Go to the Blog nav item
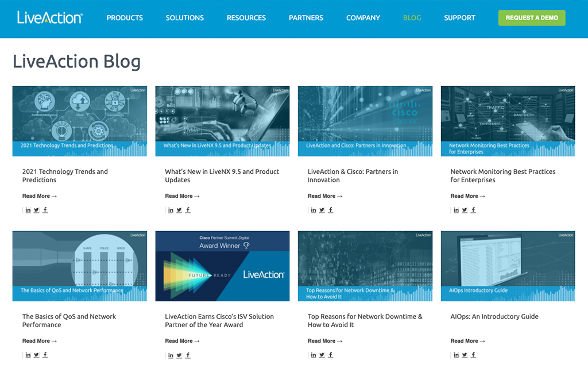 pos(412,18)
